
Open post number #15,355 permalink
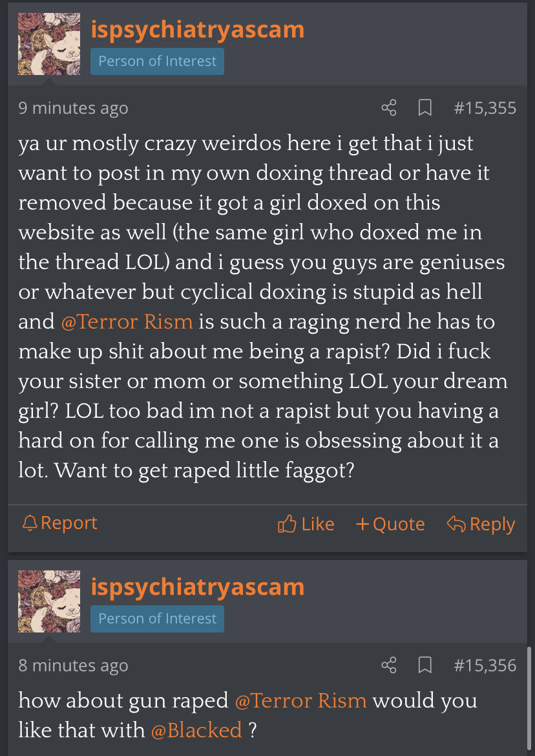click(x=485, y=108)
